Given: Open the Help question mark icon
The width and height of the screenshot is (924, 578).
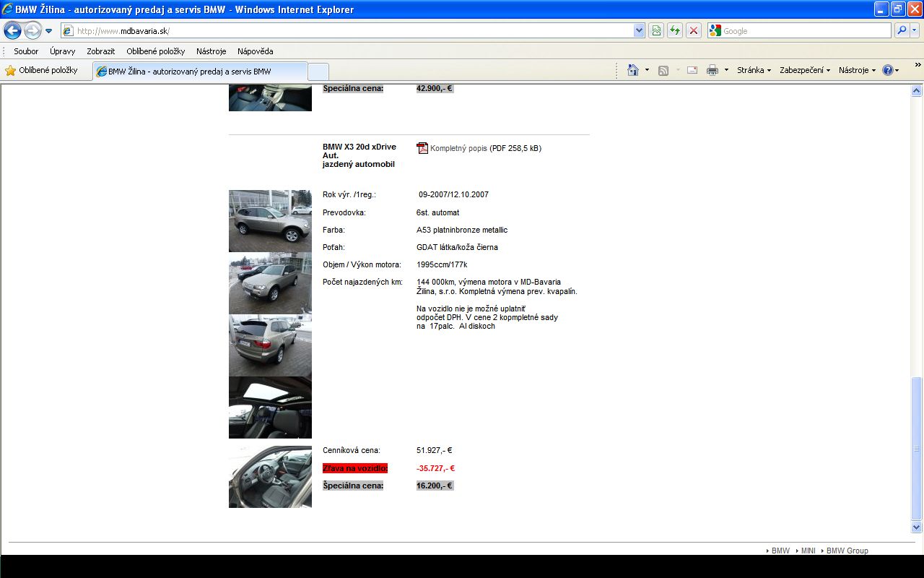Looking at the screenshot, I should click(888, 70).
